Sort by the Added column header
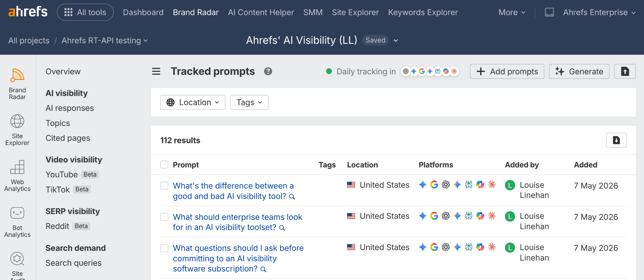 click(586, 165)
